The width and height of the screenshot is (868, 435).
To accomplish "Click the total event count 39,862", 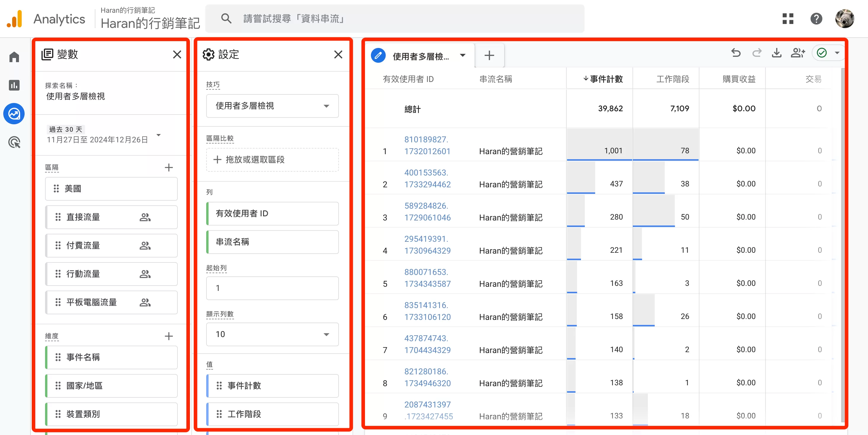I will (x=610, y=108).
